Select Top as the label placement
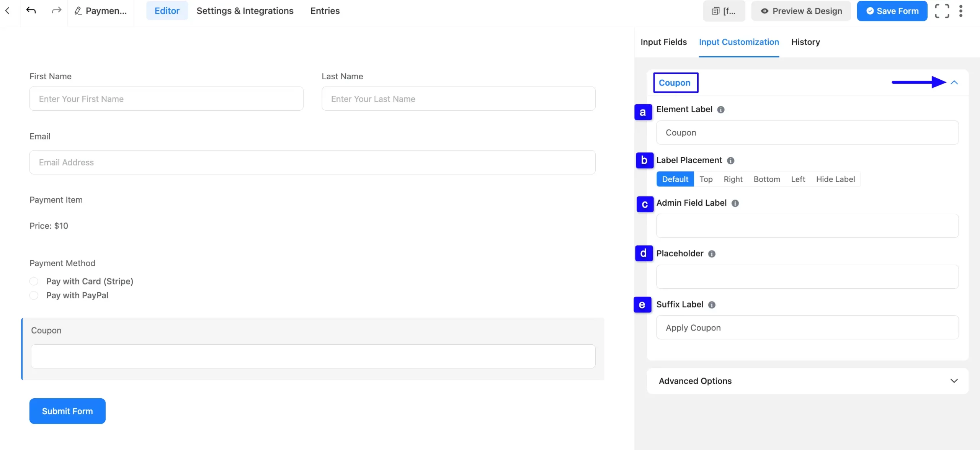 pyautogui.click(x=706, y=179)
